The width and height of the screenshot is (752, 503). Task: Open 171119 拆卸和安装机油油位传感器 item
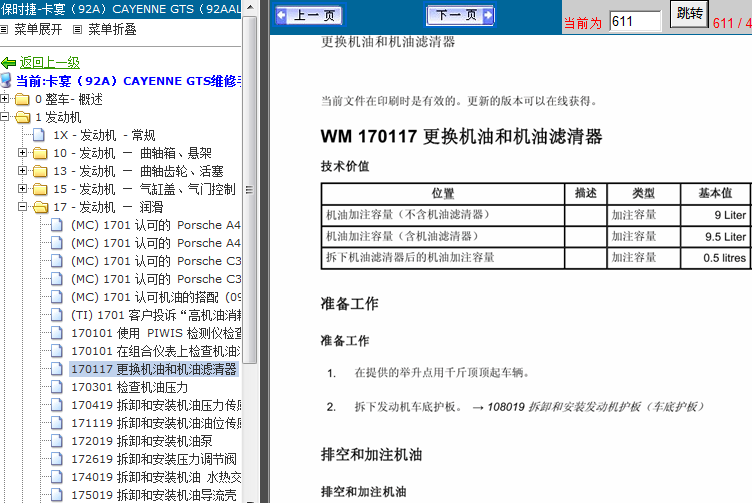click(156, 423)
